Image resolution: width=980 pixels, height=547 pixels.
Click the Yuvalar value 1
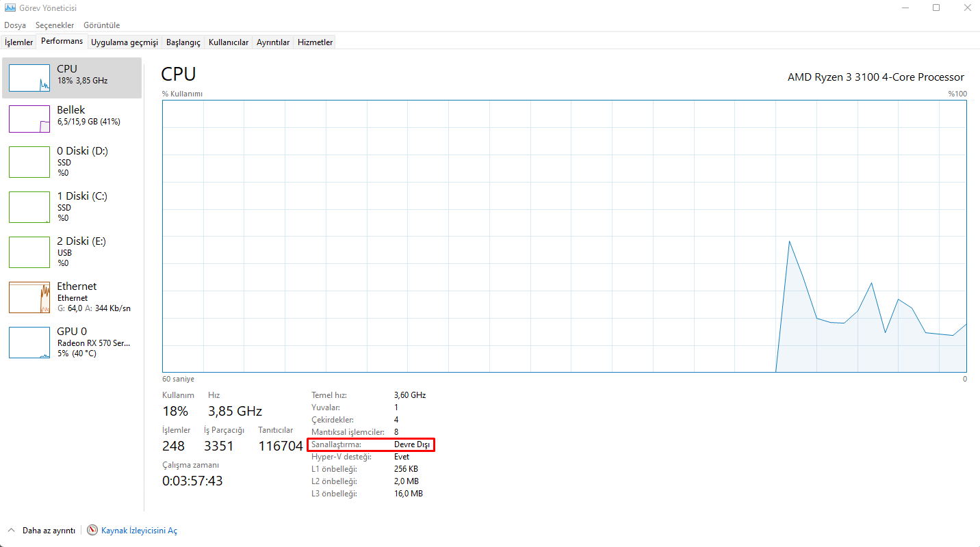point(396,408)
